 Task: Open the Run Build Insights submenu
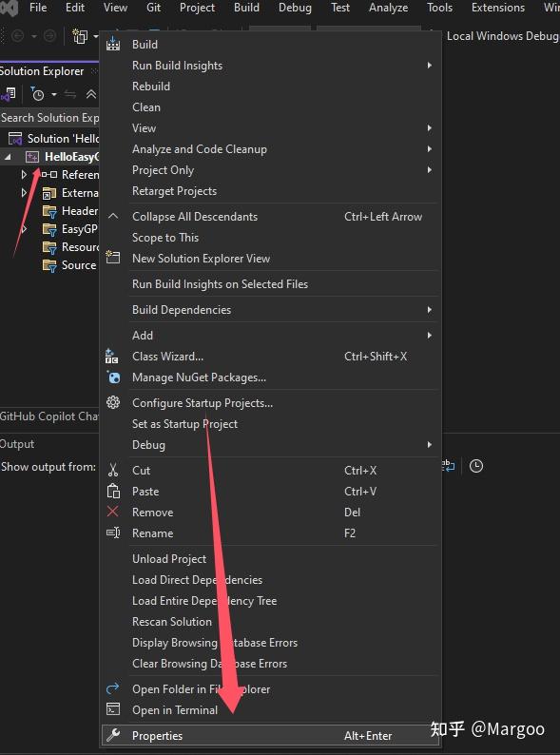tap(429, 65)
